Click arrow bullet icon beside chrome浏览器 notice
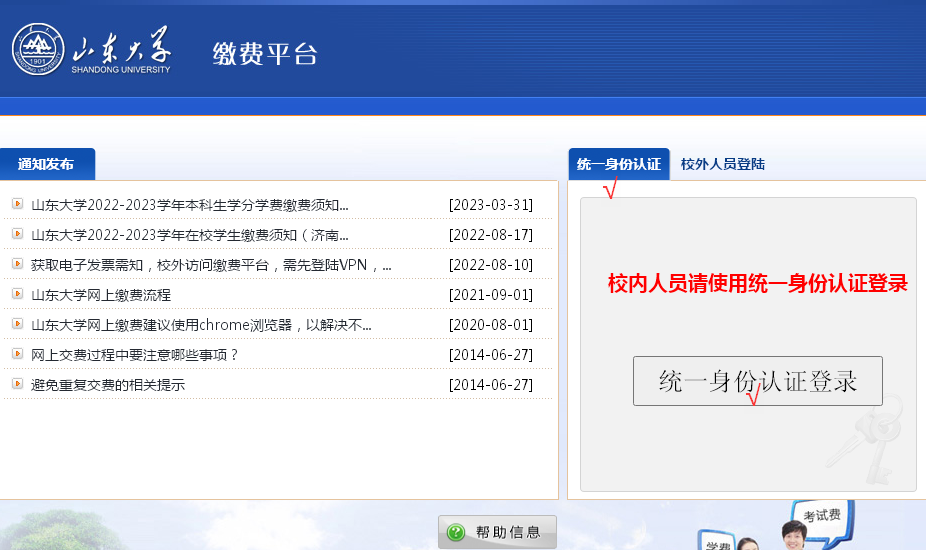The height and width of the screenshot is (550, 926). pos(18,324)
